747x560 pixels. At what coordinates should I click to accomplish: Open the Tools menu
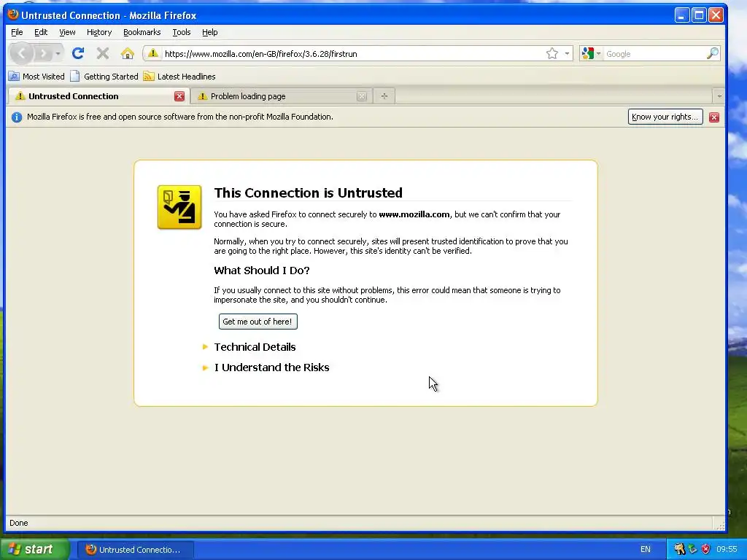[181, 32]
